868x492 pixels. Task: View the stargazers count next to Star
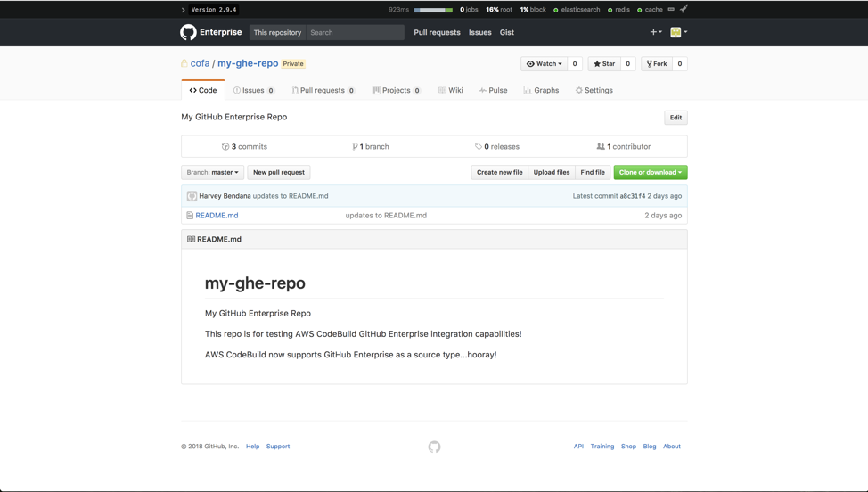coord(627,63)
